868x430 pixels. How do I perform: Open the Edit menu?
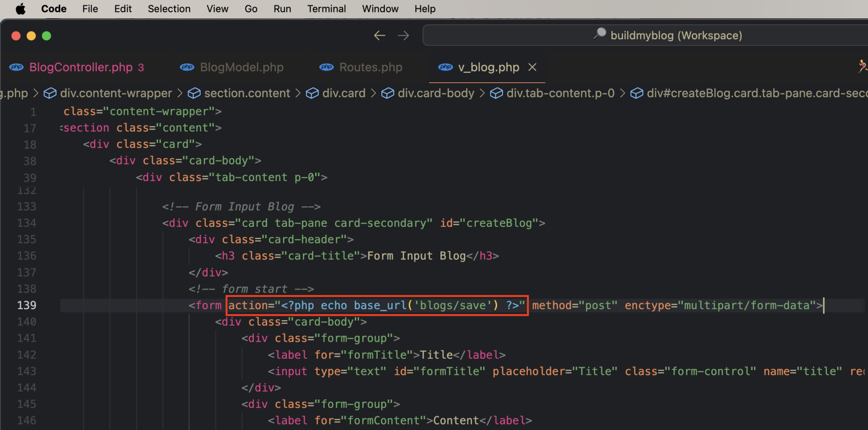click(123, 9)
